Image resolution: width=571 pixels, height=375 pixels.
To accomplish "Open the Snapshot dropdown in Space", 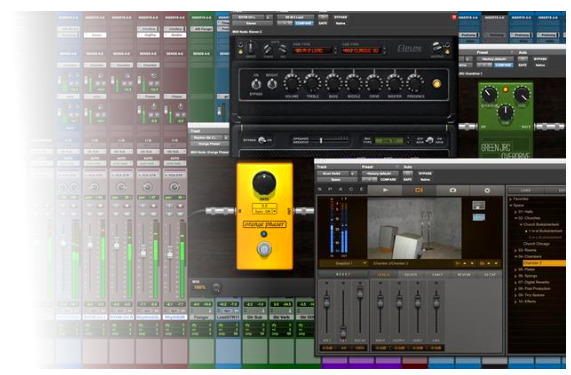I will click(344, 263).
